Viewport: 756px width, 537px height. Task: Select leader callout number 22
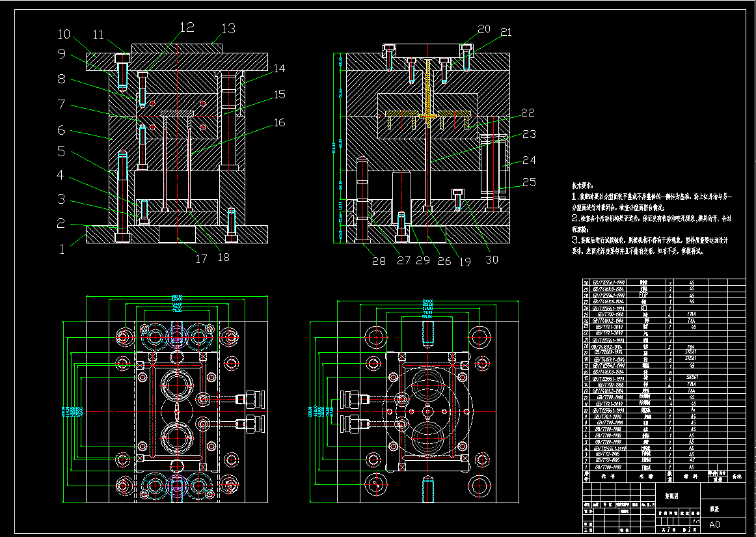point(528,113)
